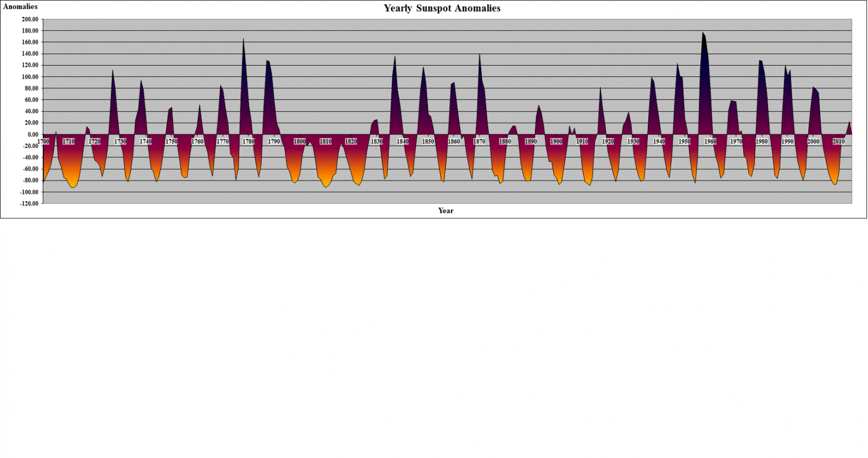The image size is (868, 458).
Task: Select the 1850 year label
Action: 428,141
